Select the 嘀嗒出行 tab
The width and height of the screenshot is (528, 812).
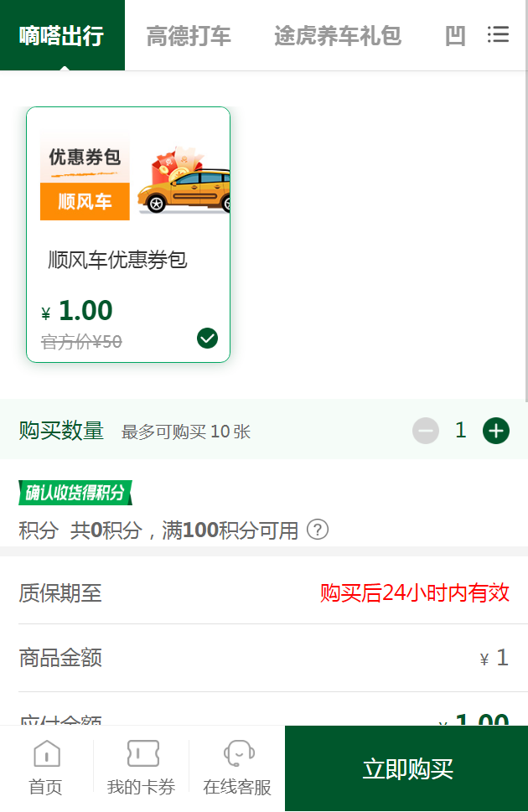62,36
